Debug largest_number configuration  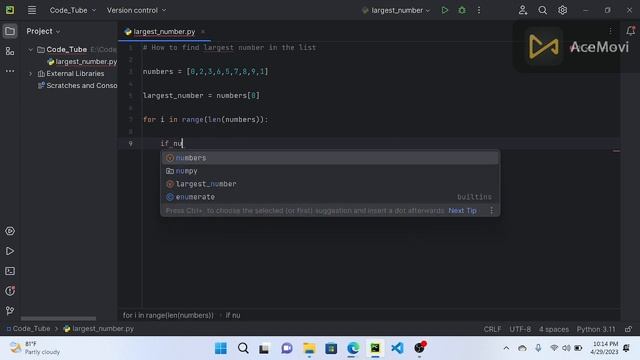[x=462, y=10]
